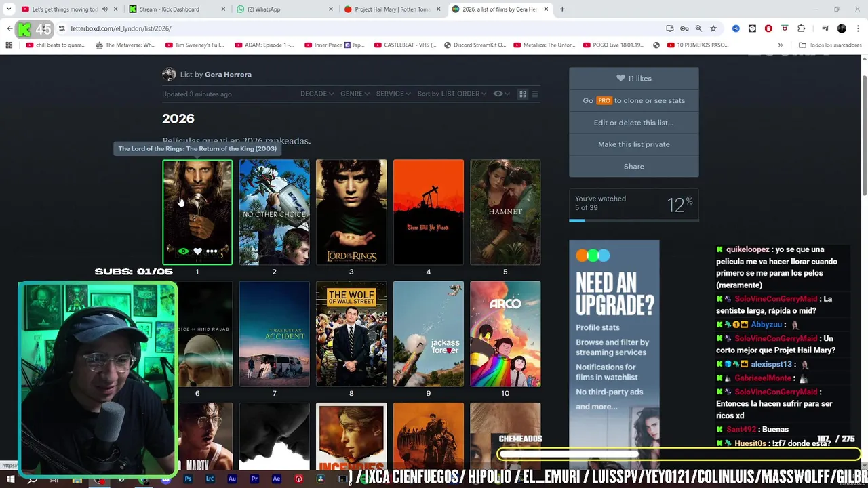The height and width of the screenshot is (488, 868).
Task: Close the 2026 Letterboxd list tab
Action: 546,9
